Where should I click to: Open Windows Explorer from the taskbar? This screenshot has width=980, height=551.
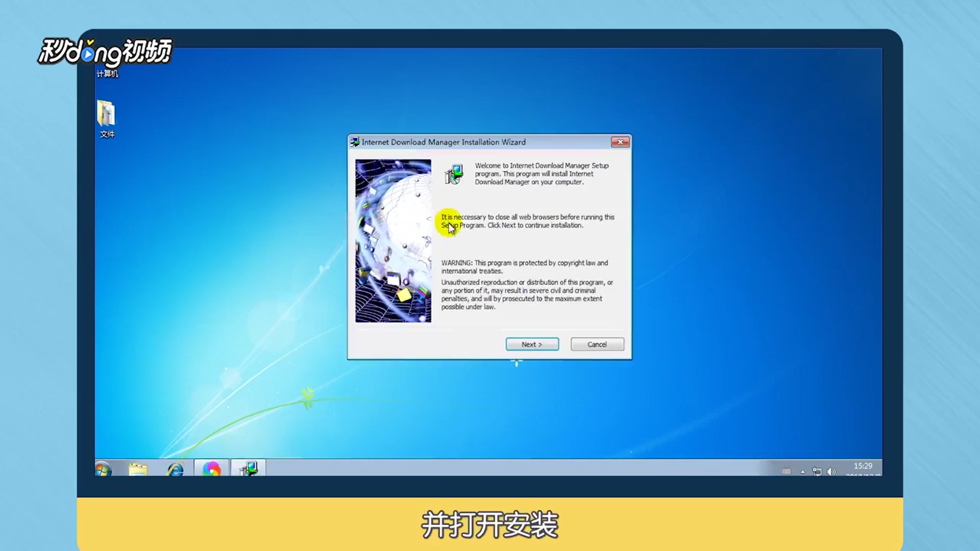point(138,469)
